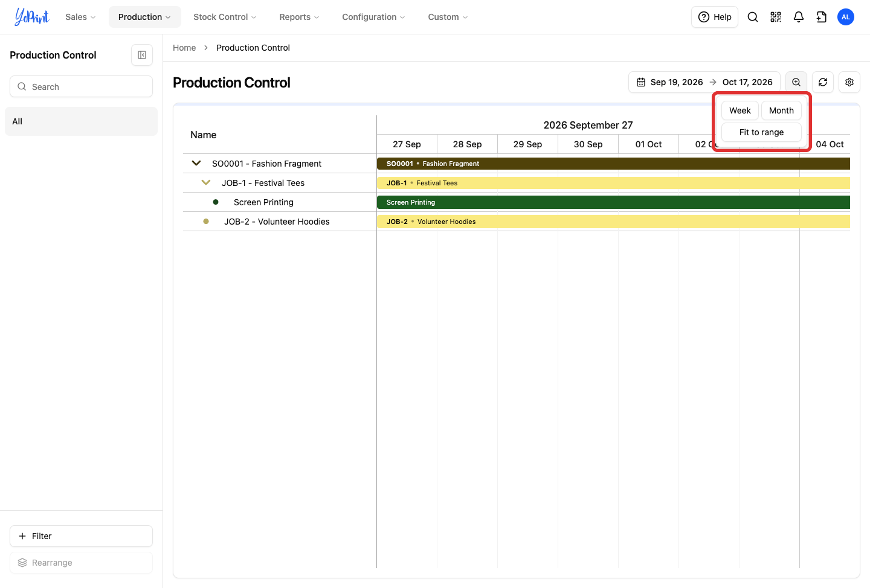Edit start date Sep 19, 2026
The image size is (870, 588).
677,82
